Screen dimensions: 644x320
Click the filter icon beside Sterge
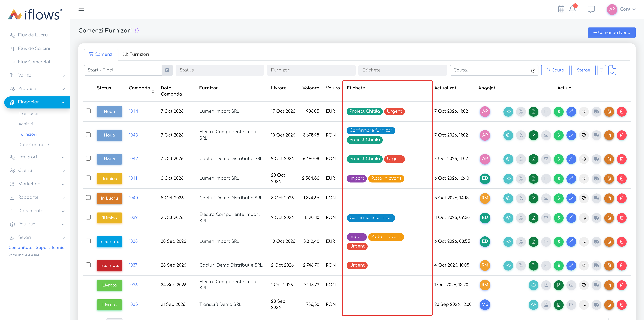(x=601, y=70)
